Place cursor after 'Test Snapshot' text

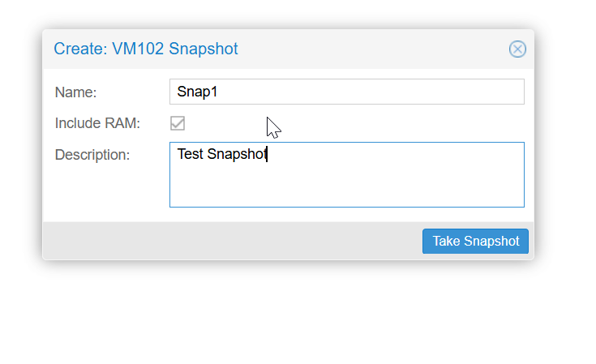268,154
